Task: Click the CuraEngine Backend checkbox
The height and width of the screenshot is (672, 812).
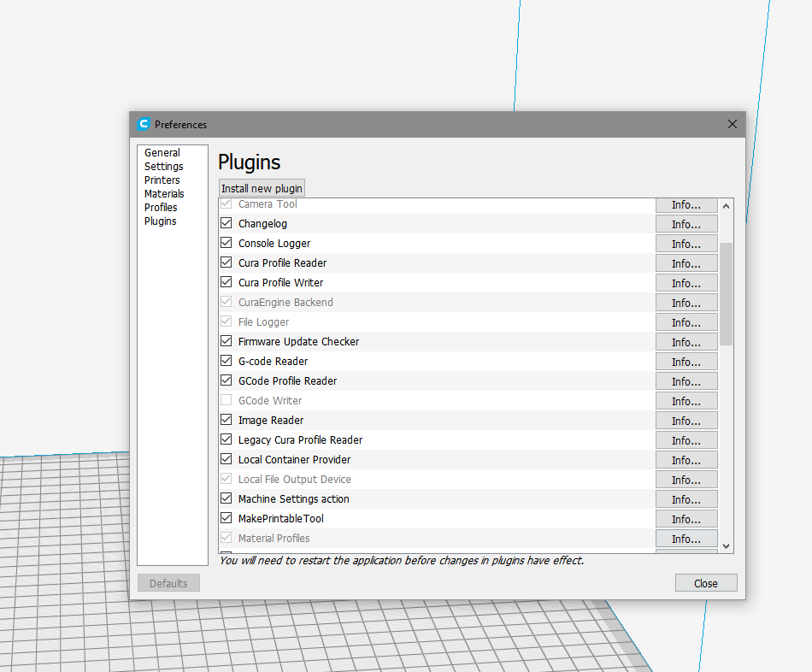Action: click(227, 302)
